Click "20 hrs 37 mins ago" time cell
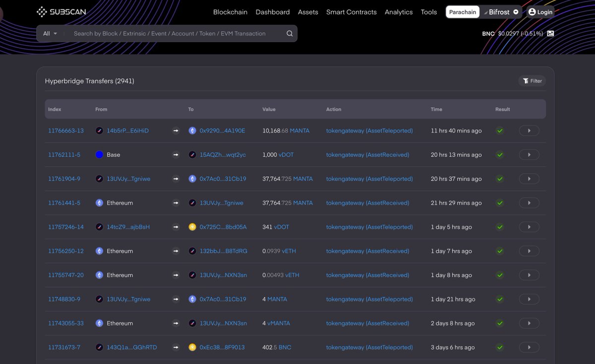The height and width of the screenshot is (364, 595). pos(456,179)
